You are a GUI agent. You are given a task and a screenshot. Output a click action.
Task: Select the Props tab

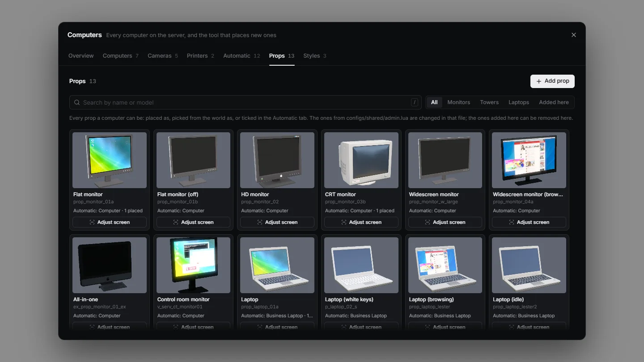point(282,56)
